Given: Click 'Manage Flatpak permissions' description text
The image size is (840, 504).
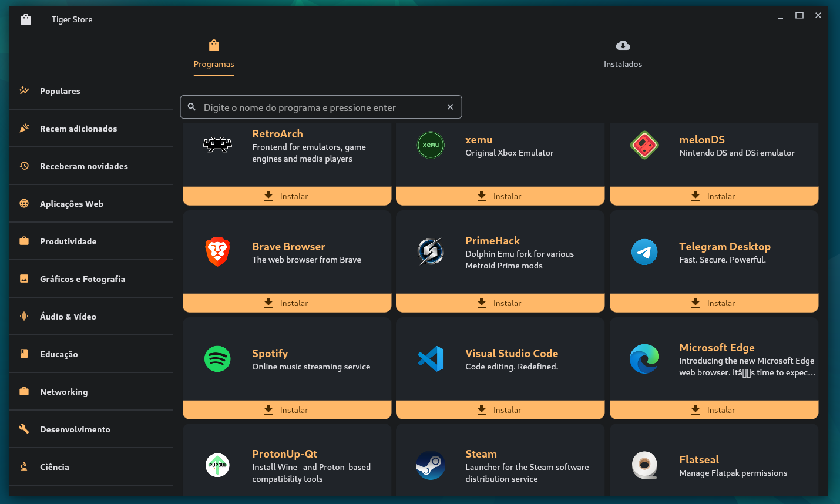Looking at the screenshot, I should 733,473.
